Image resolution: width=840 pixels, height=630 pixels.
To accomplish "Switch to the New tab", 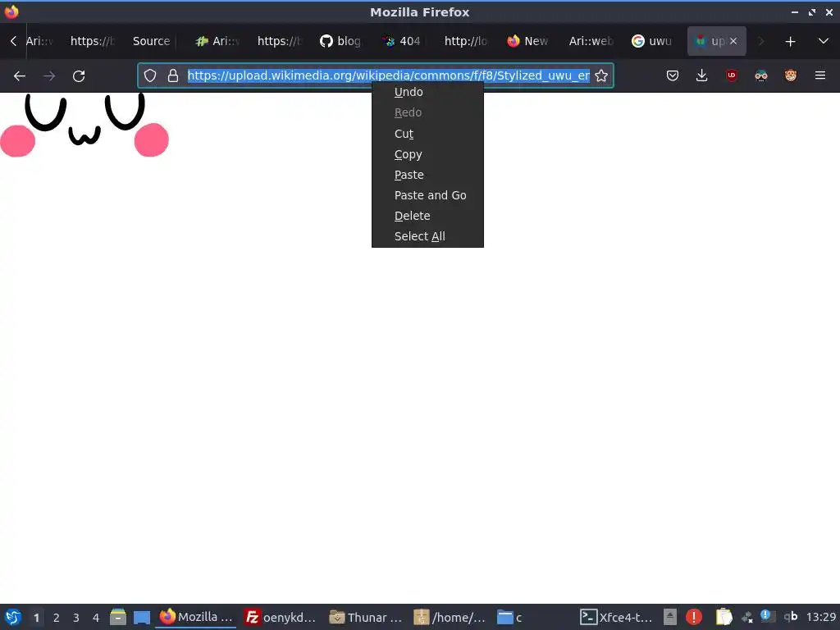I will tap(528, 41).
